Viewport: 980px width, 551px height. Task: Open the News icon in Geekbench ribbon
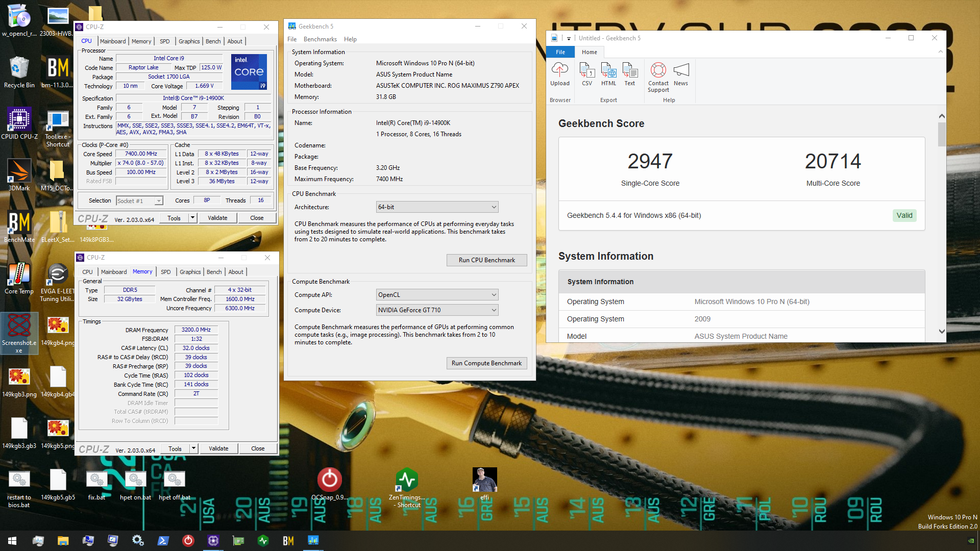point(681,74)
